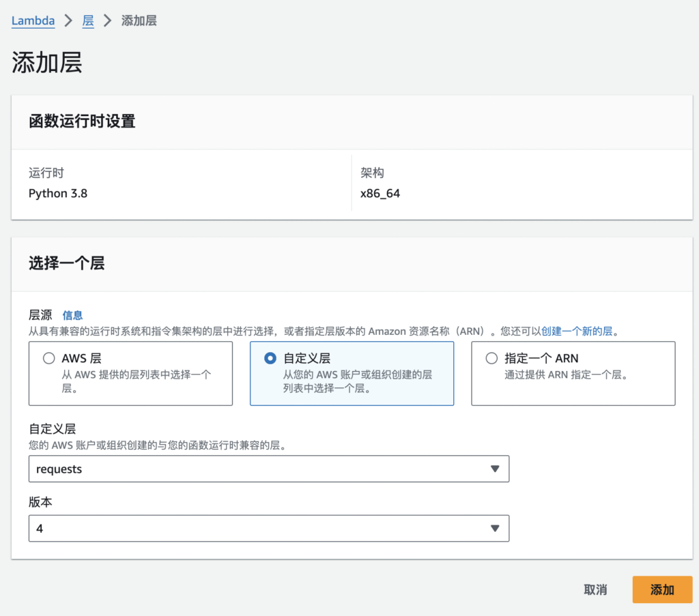Click the dropdown arrow in the requests field
The image size is (699, 616).
pos(495,469)
